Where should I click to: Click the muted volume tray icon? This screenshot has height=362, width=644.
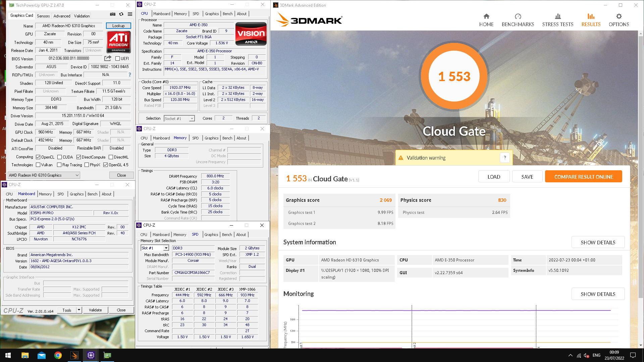(587, 355)
